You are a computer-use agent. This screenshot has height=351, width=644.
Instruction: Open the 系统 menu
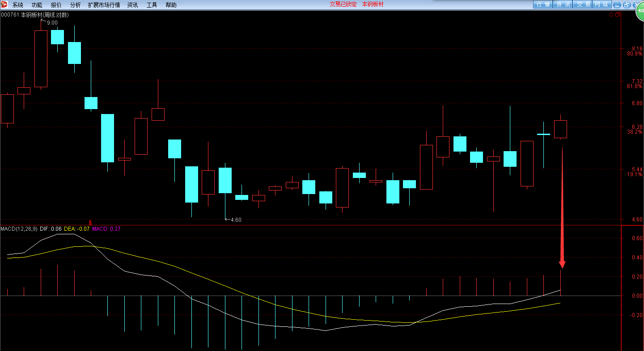pos(18,5)
